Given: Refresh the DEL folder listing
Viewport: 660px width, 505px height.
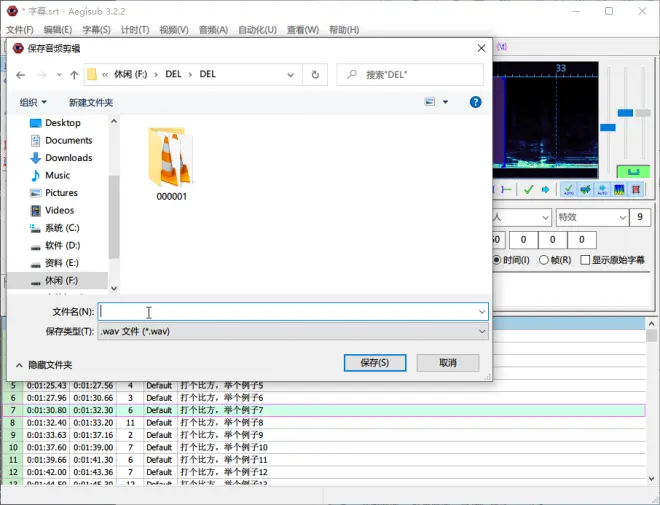Looking at the screenshot, I should coord(315,75).
